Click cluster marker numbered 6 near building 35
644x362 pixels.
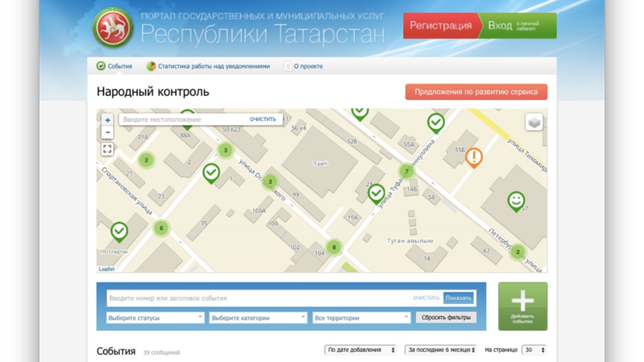[x=161, y=228]
